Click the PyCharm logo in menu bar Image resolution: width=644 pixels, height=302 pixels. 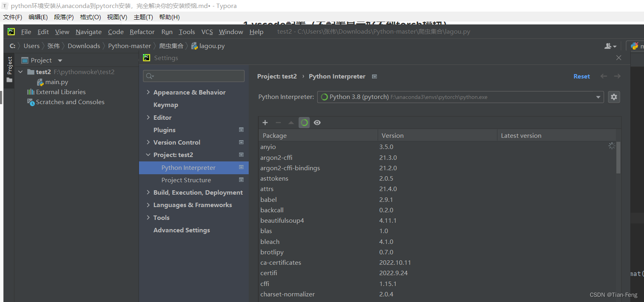click(11, 32)
